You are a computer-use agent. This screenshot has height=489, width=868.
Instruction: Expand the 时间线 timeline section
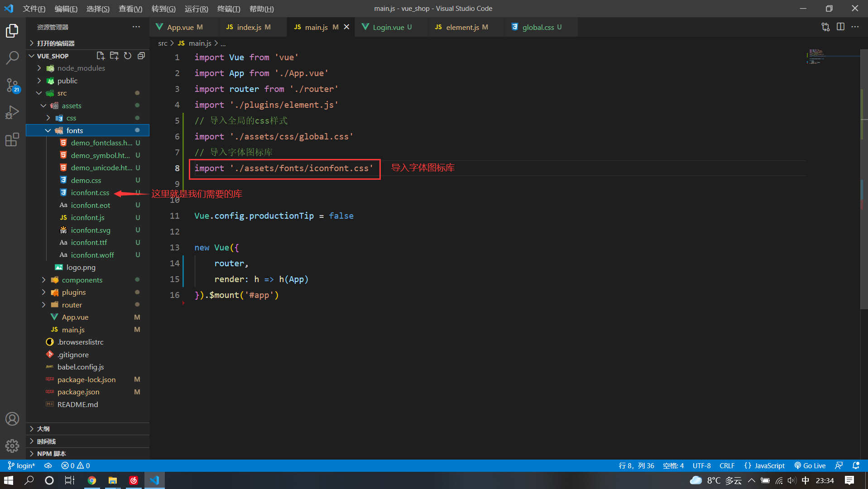(87, 441)
